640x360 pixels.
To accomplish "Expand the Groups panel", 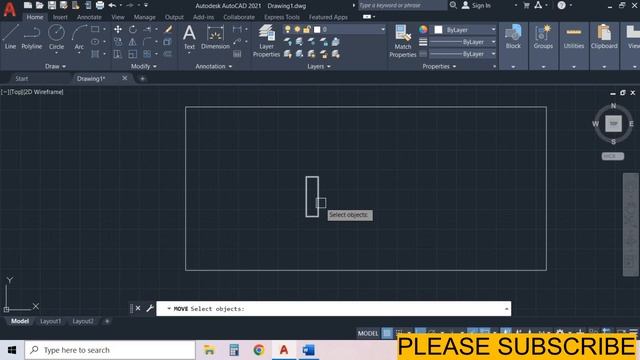I will (x=543, y=67).
